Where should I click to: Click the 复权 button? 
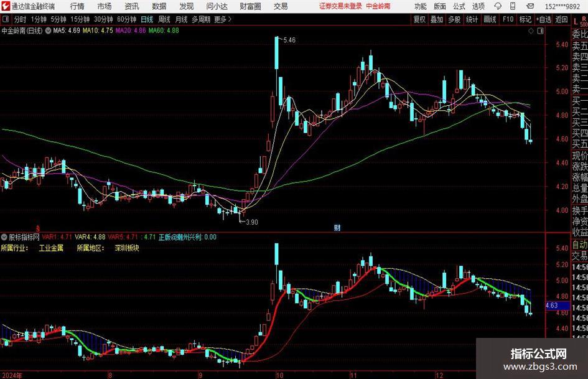tap(419, 19)
